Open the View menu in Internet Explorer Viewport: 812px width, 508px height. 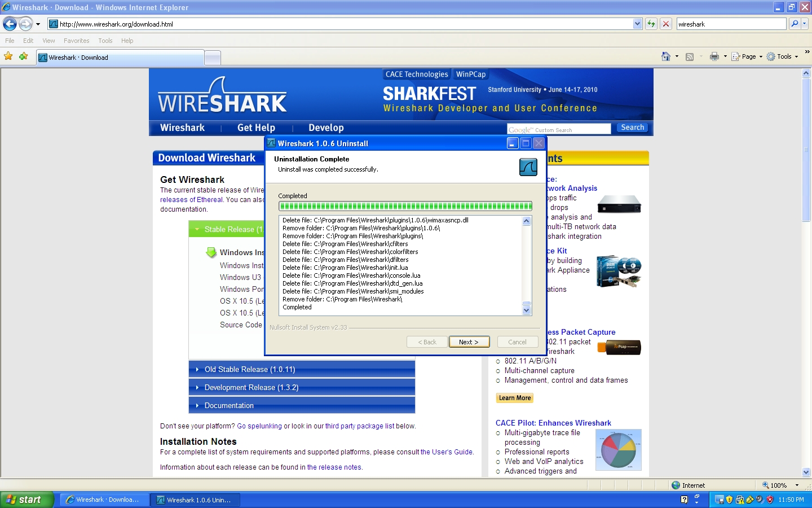(48, 41)
